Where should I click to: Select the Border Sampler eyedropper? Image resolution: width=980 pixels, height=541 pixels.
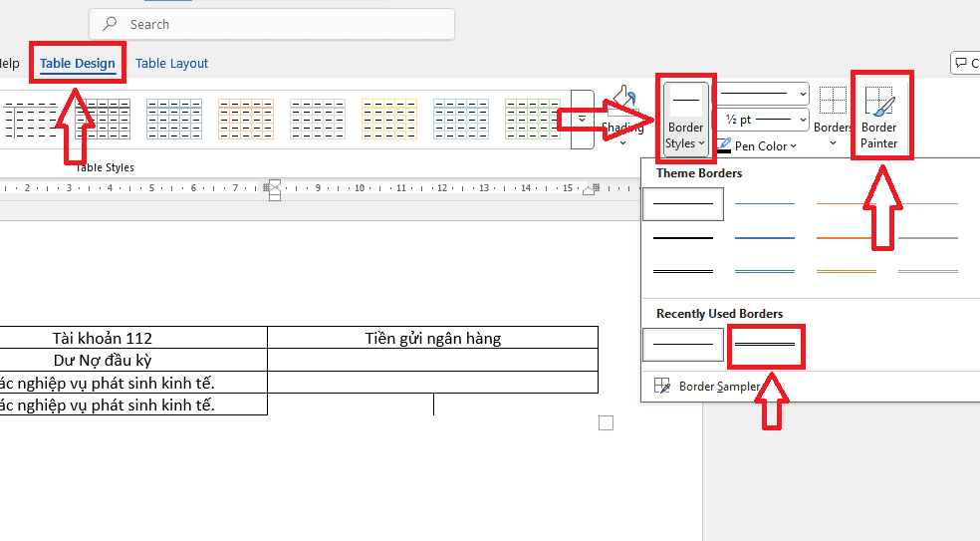[662, 386]
